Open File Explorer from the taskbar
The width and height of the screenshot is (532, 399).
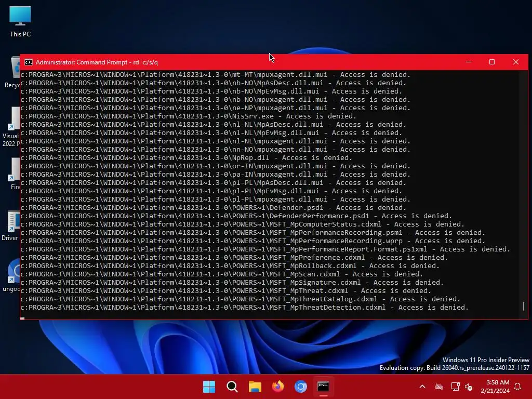[x=255, y=387]
